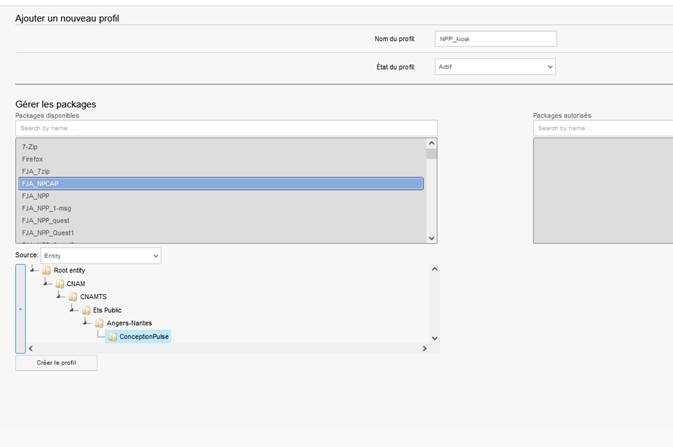Click the ConceptionPulse folder icon

click(112, 337)
